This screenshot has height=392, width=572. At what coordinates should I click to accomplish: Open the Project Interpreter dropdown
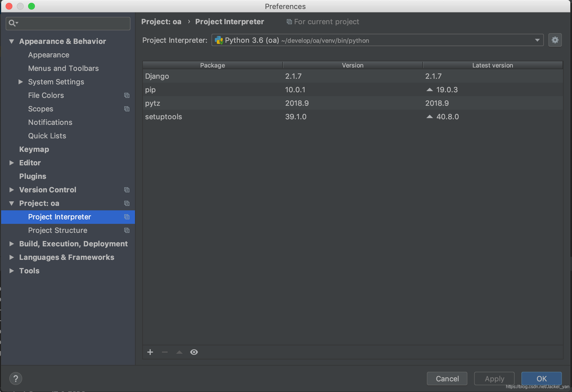(377, 40)
